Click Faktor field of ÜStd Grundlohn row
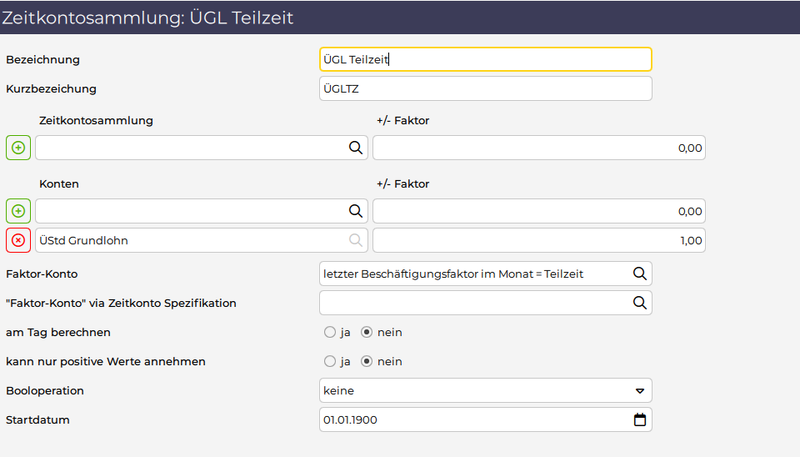 [x=540, y=240]
